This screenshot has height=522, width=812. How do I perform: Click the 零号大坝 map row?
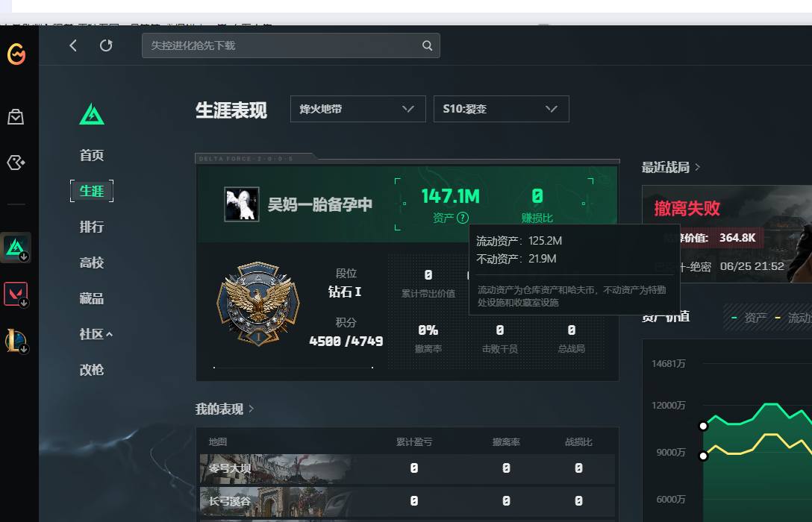(407, 469)
